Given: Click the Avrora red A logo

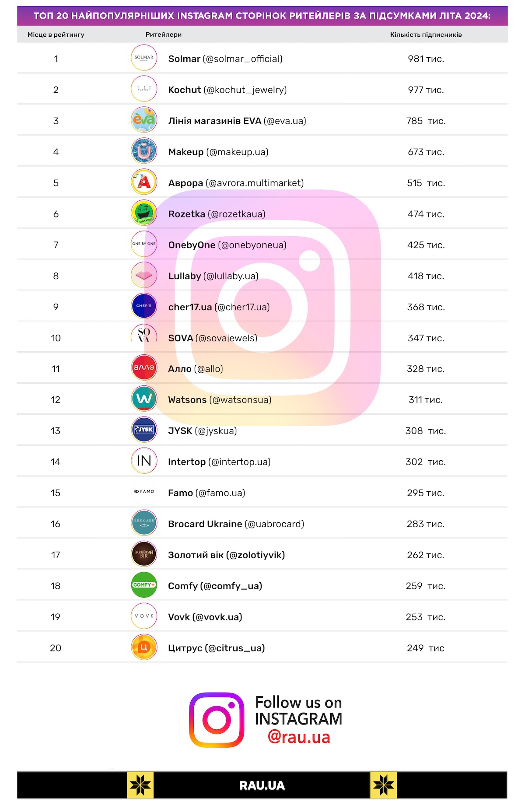Looking at the screenshot, I should [x=144, y=182].
